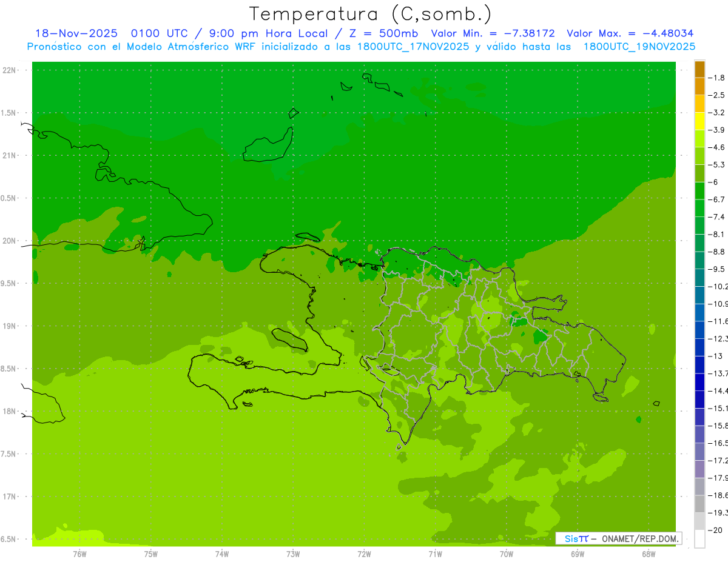This screenshot has width=728, height=562.
Task: Click the color bar label "-8.8"
Action: point(718,252)
